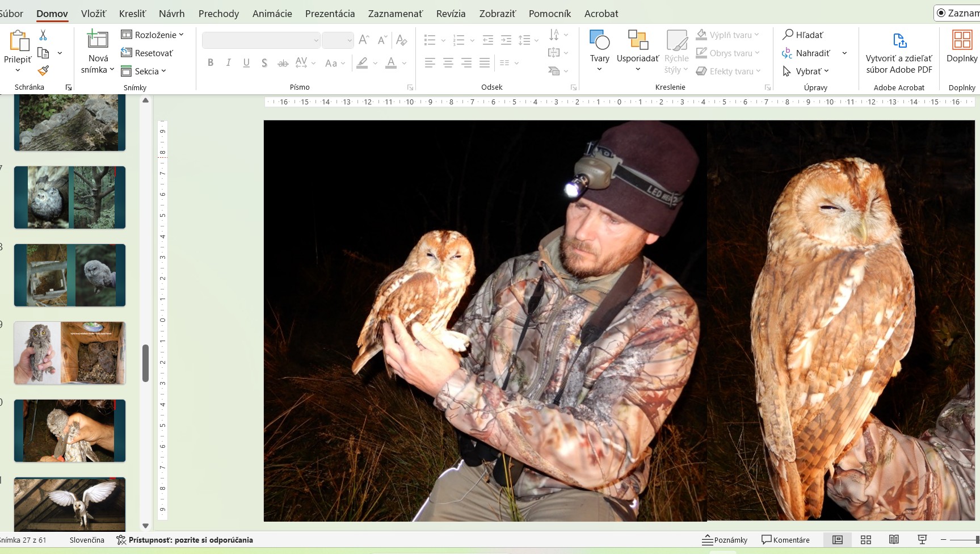Switch to the Animácie tab
This screenshot has height=554, width=980.
272,14
